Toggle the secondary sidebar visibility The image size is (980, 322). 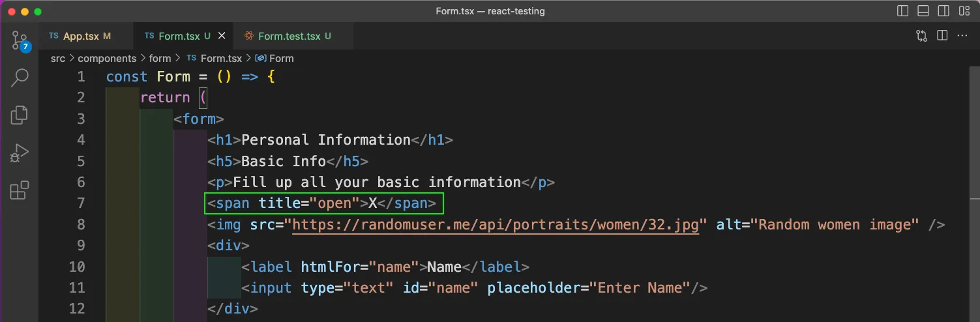coord(943,11)
